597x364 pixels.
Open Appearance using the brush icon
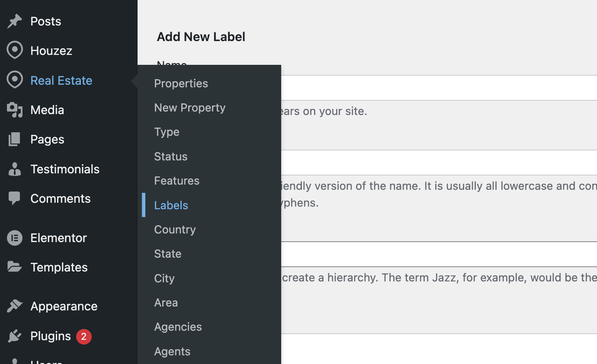[15, 306]
